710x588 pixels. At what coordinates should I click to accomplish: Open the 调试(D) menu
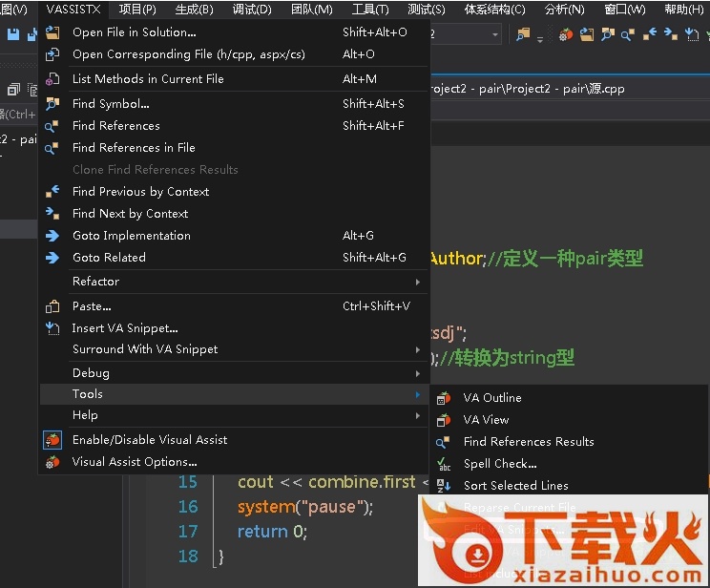(252, 10)
